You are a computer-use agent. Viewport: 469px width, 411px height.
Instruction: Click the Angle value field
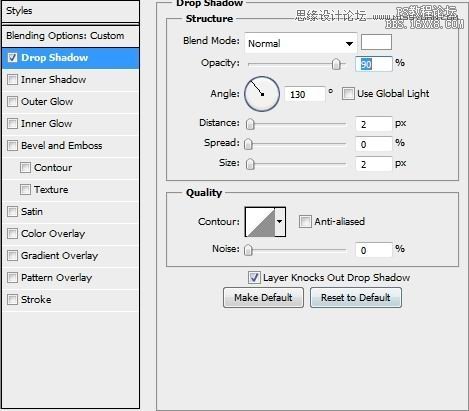click(x=305, y=94)
